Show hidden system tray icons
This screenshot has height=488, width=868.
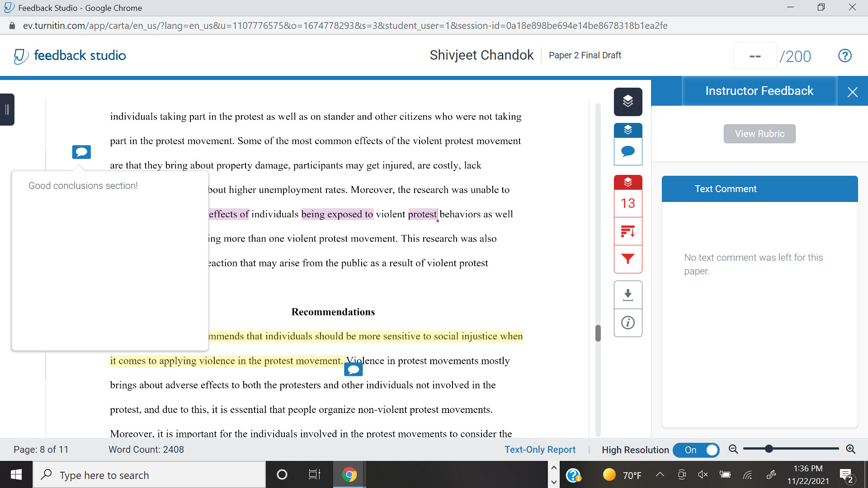click(660, 474)
